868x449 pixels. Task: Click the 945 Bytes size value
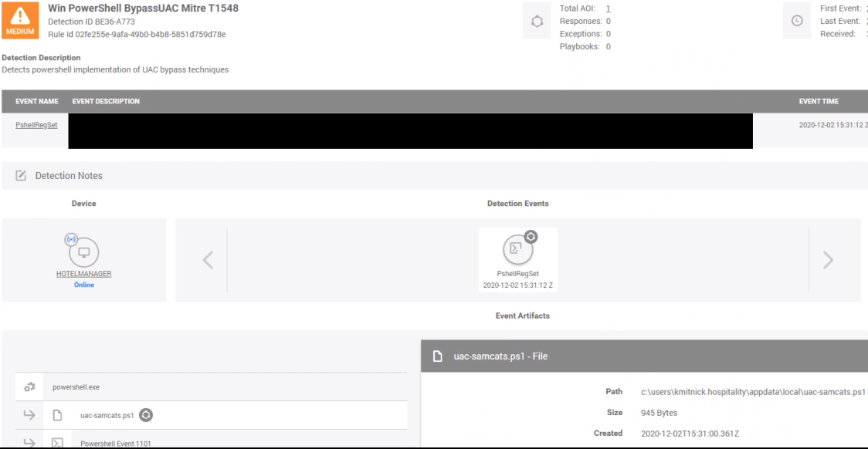659,413
